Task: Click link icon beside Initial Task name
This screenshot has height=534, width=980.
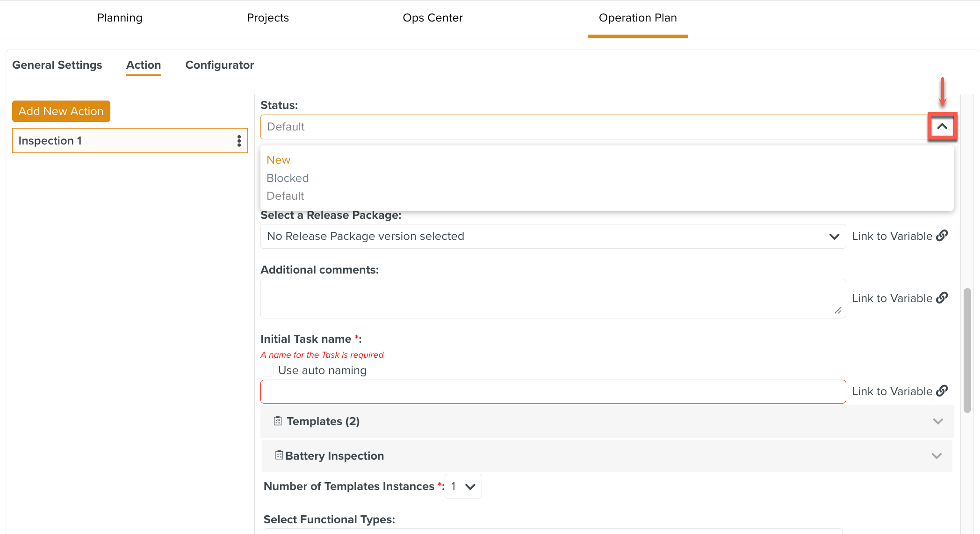Action: click(x=942, y=391)
